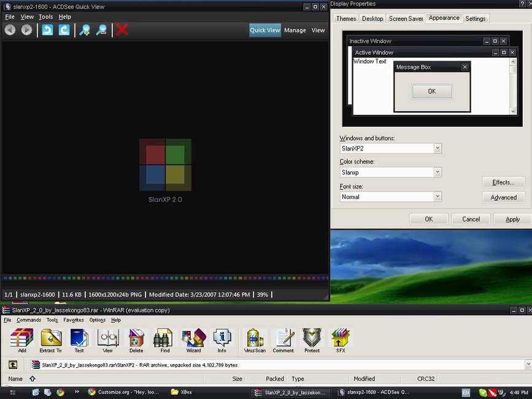The height and width of the screenshot is (399, 532).
Task: Create SFX archive in WinRAR
Action: (x=341, y=341)
